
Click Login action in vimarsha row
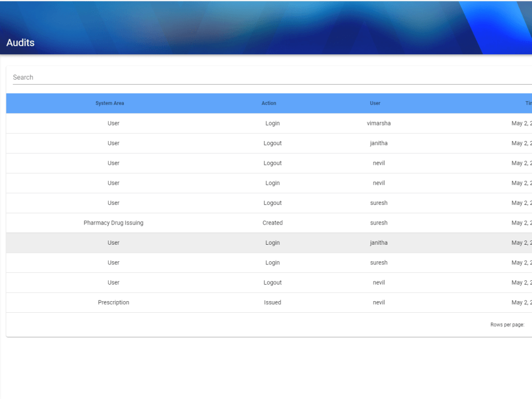coord(272,123)
